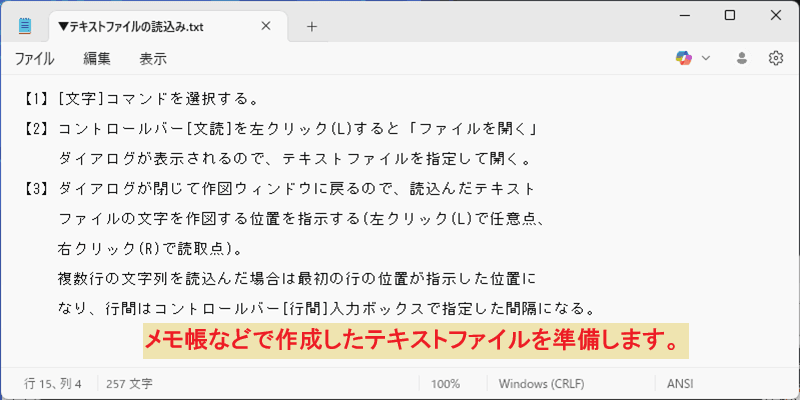Minimize the Notepad window

[684, 15]
